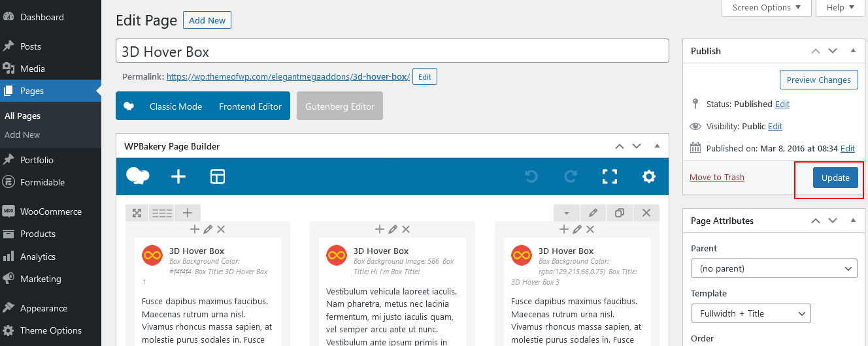The width and height of the screenshot is (868, 346).
Task: Click Move to Trash link
Action: click(717, 177)
